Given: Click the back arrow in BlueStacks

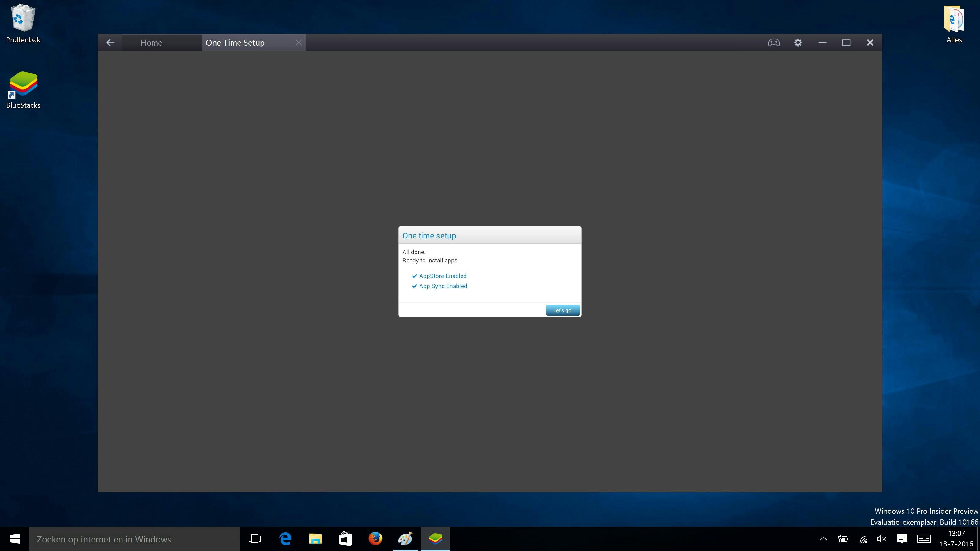Looking at the screenshot, I should click(110, 43).
